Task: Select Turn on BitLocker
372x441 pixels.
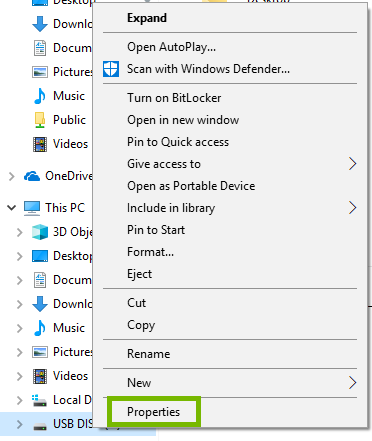Action: tap(230, 98)
